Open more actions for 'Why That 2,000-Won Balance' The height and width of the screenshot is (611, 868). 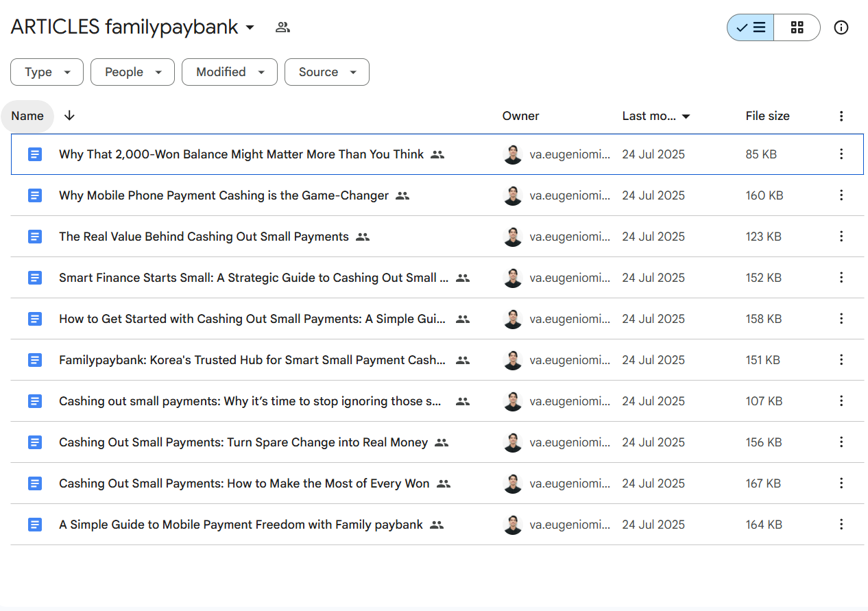[841, 154]
